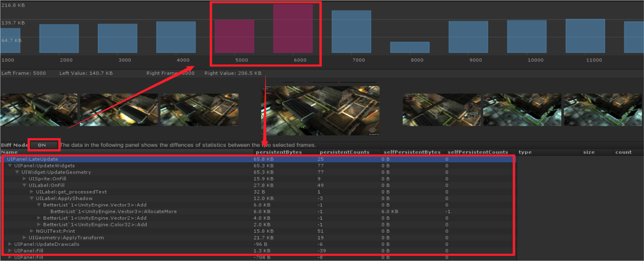This screenshot has height=261, width=644.
Task: Click the blue bar at frame 7000
Action: 351,31
